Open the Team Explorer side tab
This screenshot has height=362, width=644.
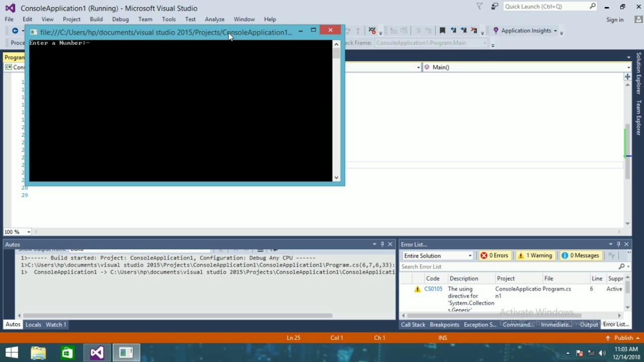click(x=638, y=118)
